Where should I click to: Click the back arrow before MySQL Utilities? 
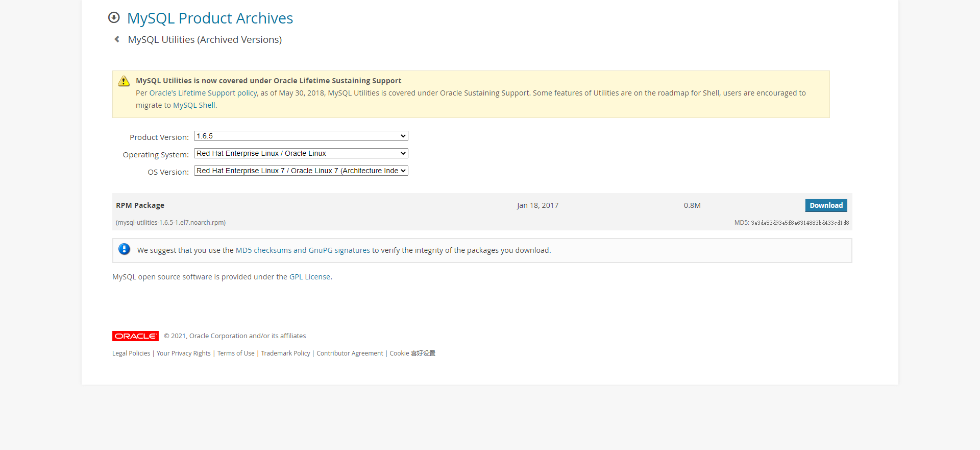point(117,39)
